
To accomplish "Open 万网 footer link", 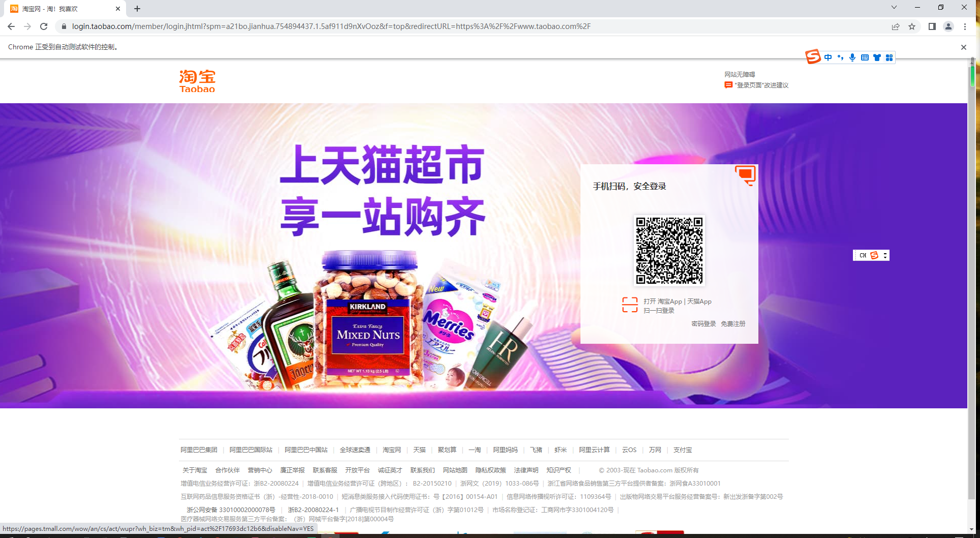I will click(x=655, y=450).
